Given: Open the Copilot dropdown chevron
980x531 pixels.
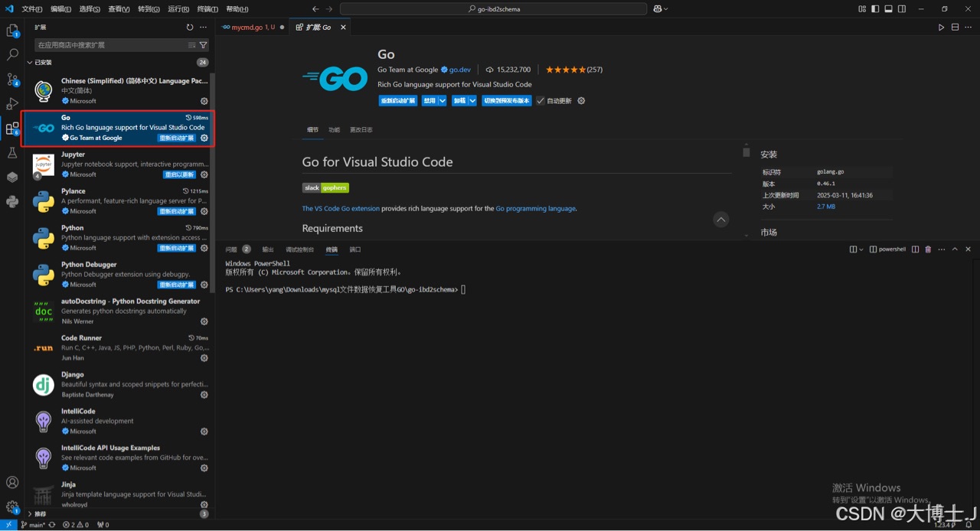Looking at the screenshot, I should click(666, 8).
